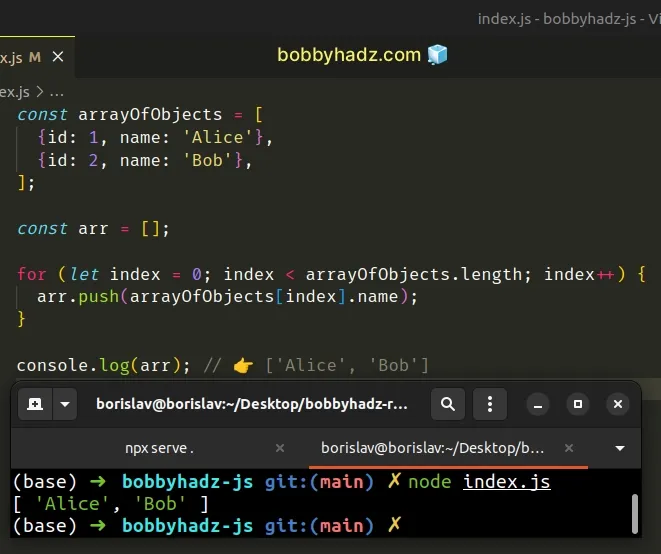Screen dimensions: 661x554
Task: Click 'node' command in terminal
Action: [430, 481]
